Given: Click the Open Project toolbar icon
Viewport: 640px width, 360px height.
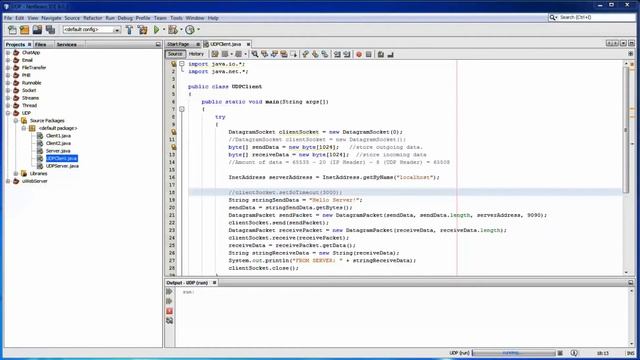Looking at the screenshot, I should (37, 29).
